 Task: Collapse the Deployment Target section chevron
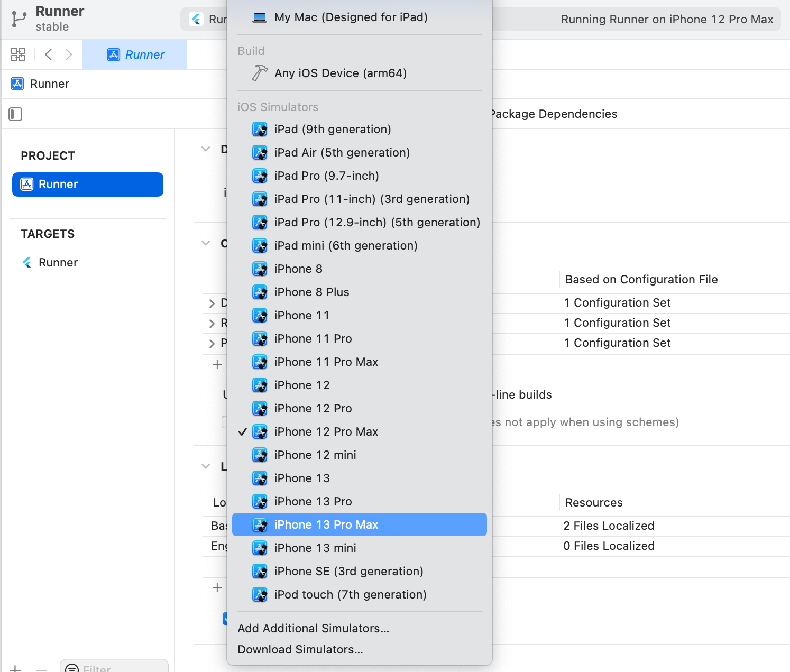tap(206, 149)
